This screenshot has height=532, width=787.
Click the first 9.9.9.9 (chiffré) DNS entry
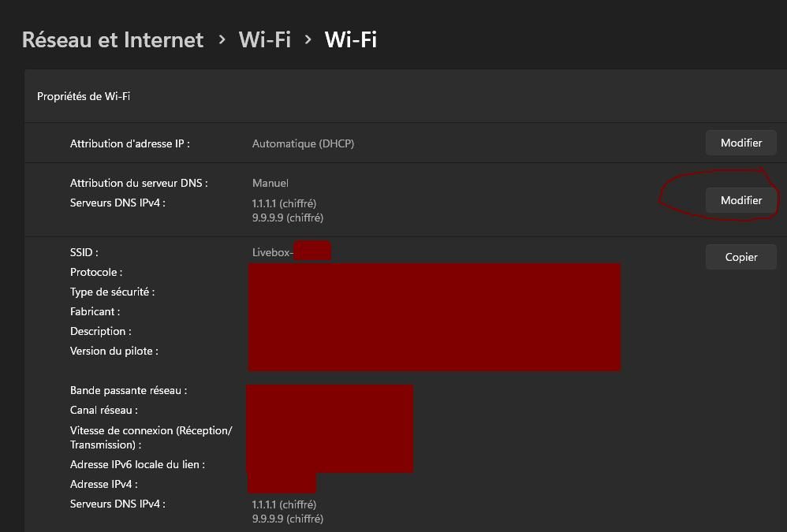pos(288,218)
